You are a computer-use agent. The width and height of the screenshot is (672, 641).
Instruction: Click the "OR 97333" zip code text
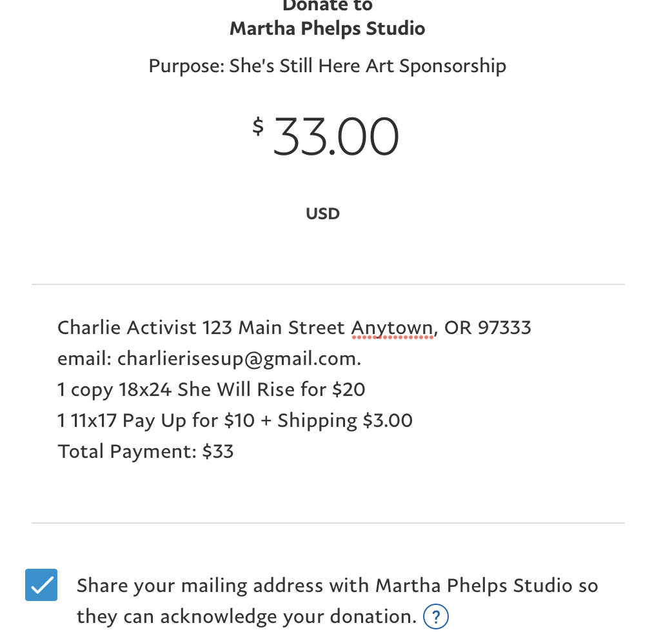pyautogui.click(x=488, y=328)
